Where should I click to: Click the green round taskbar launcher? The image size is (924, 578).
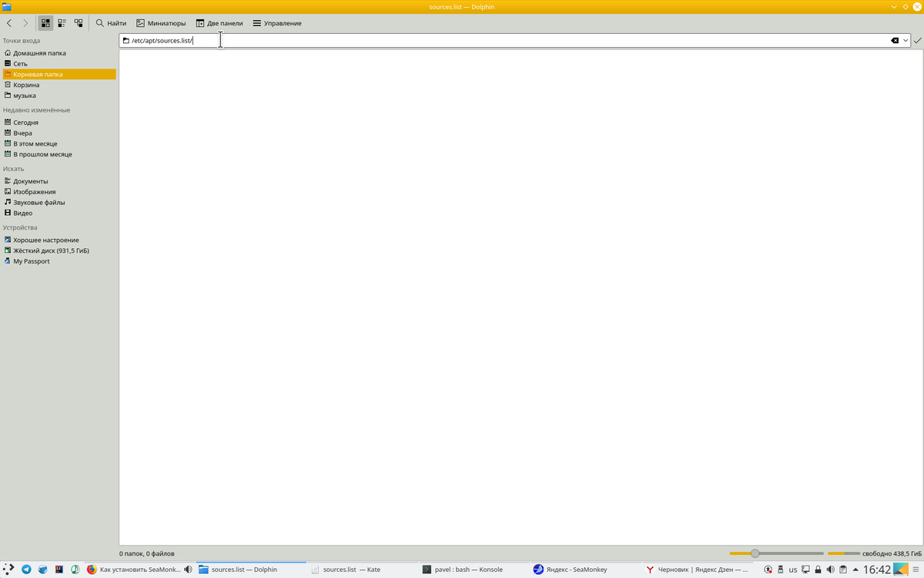pos(75,570)
